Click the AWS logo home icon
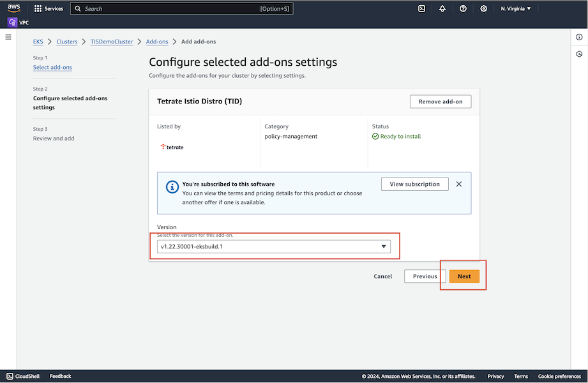Image resolution: width=588 pixels, height=383 pixels. 14,8
